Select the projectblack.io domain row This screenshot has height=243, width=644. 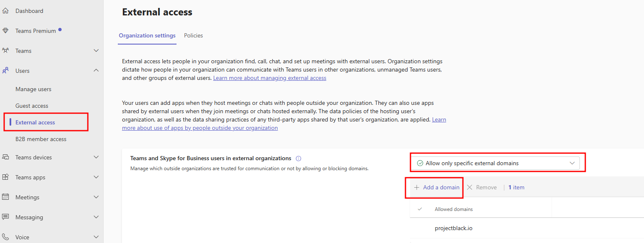point(453,228)
